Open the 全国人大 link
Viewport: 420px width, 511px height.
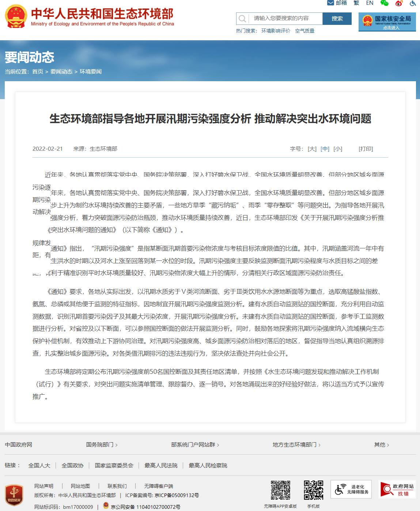coord(39,466)
